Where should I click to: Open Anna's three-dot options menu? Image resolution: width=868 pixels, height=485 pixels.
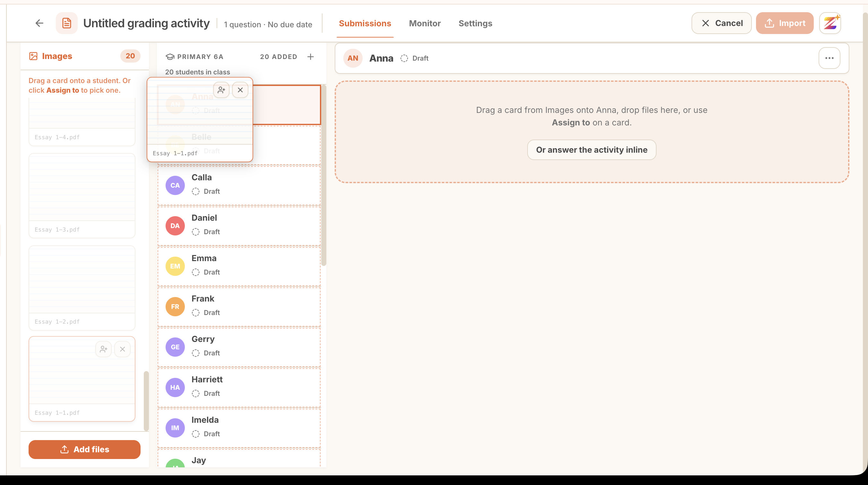click(x=829, y=58)
